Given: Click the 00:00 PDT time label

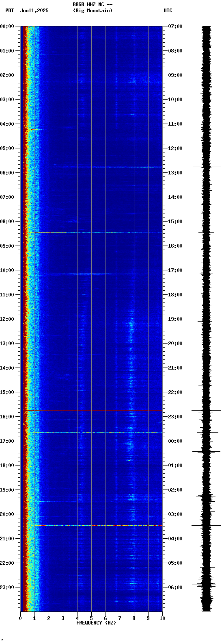Looking at the screenshot, I should [x=7, y=26].
